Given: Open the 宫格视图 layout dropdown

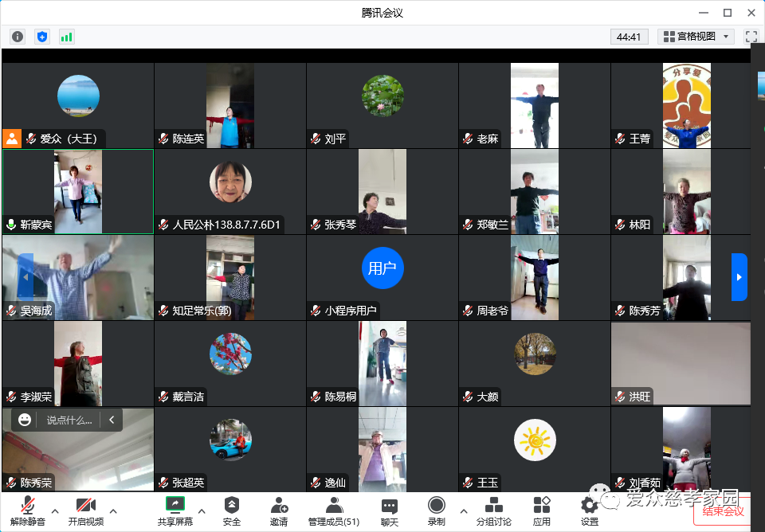Looking at the screenshot, I should click(696, 37).
